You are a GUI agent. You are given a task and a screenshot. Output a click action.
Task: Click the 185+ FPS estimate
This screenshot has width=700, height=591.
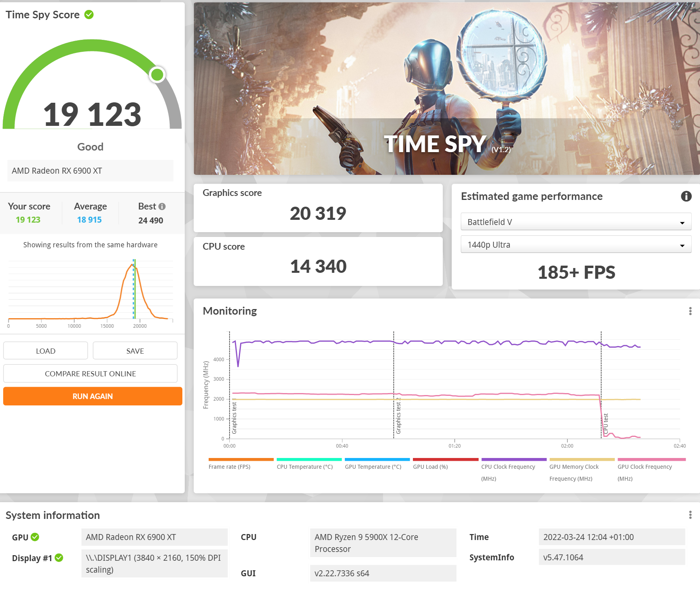[576, 272]
